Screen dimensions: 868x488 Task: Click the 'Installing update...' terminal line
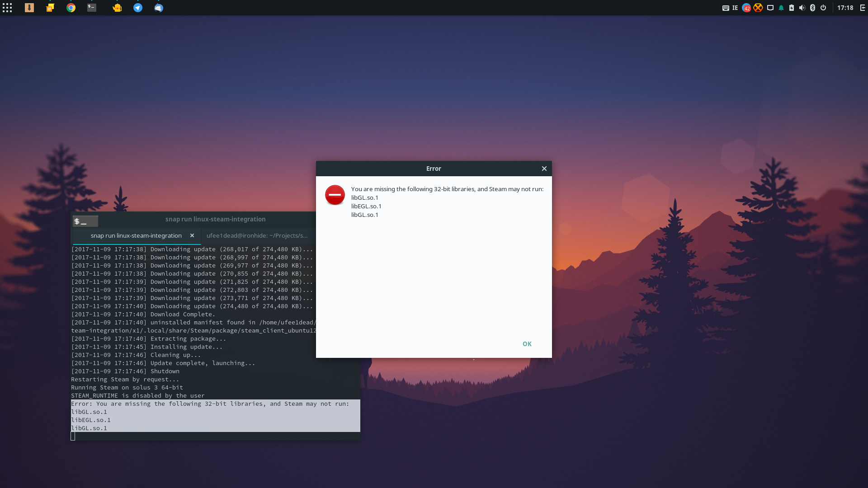[x=146, y=347]
